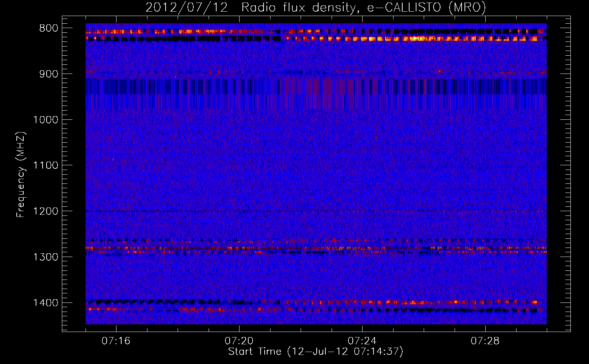
Task: Select the 1200 frequency axis label
Action: point(46,211)
